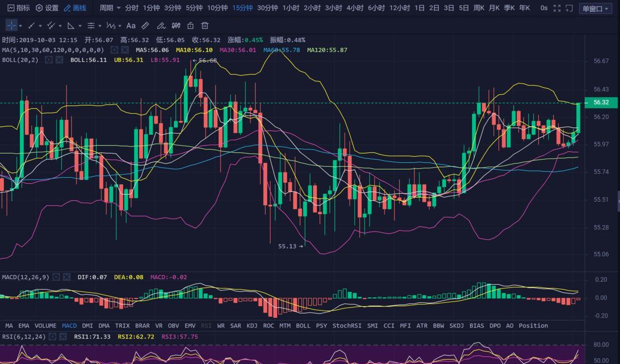The image size is (620, 364).
Task: Enter fullscreen chart mode
Action: (x=557, y=8)
